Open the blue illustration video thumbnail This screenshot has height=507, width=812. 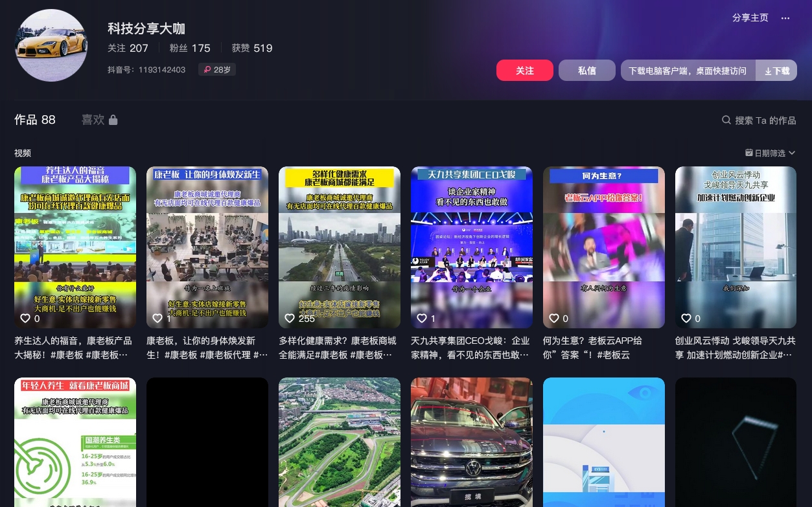604,442
